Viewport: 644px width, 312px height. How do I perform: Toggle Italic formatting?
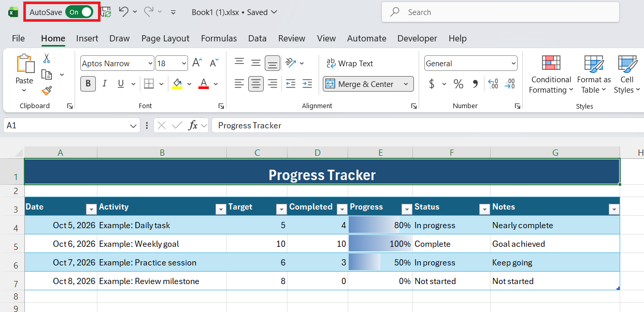click(x=104, y=83)
